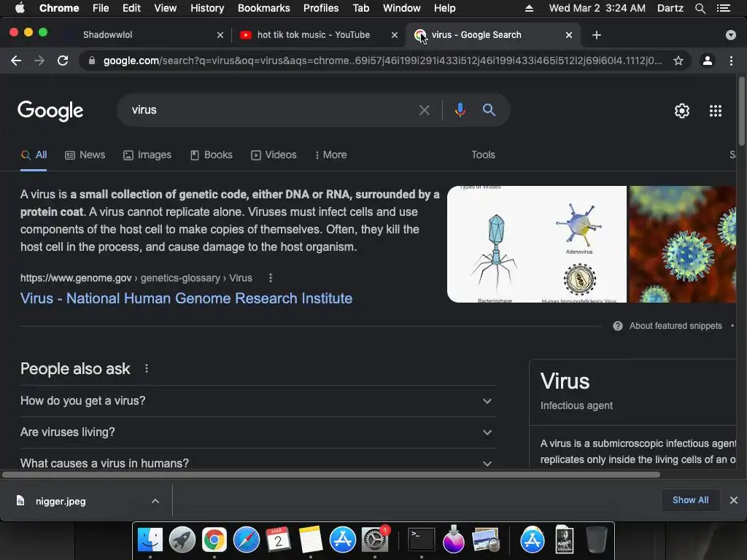The height and width of the screenshot is (560, 747).
Task: Open Chrome's three-dot options menu
Action: point(731,61)
